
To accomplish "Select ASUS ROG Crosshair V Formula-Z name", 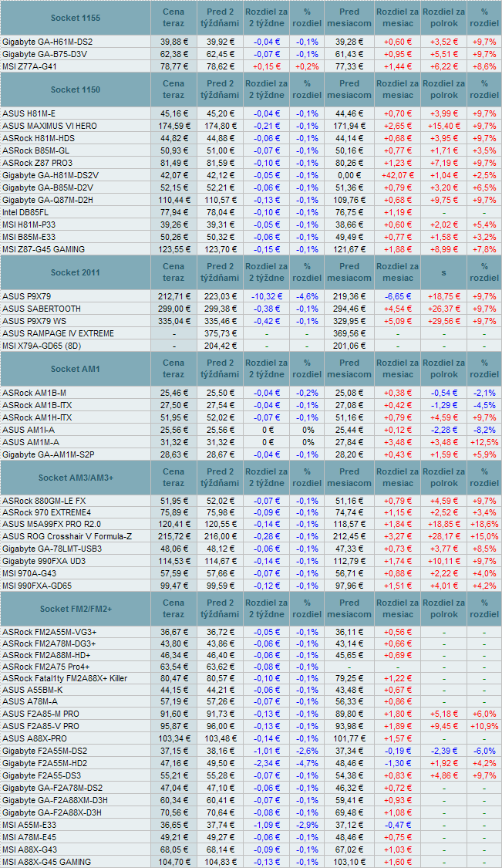I will [x=67, y=536].
